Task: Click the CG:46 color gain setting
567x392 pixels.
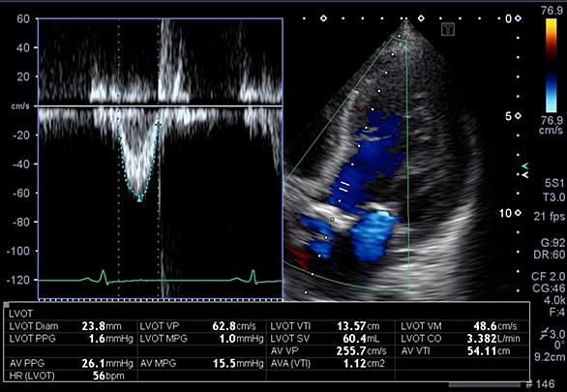Action: [549, 288]
